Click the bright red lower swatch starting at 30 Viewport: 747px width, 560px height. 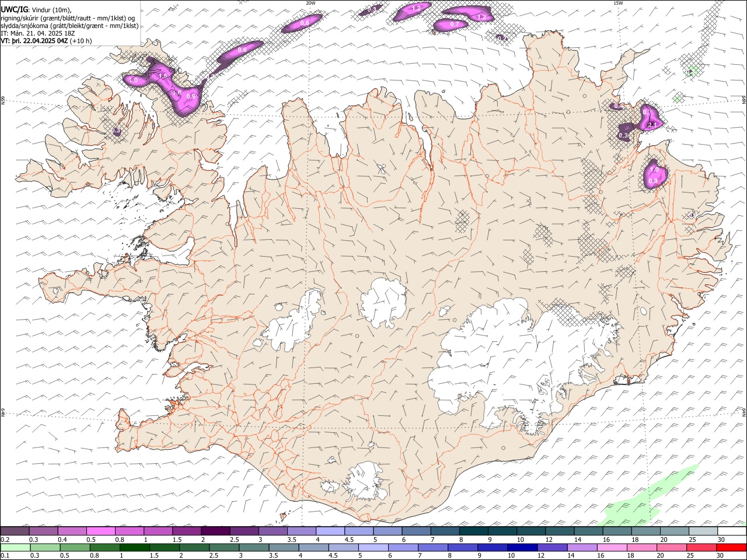pyautogui.click(x=732, y=547)
